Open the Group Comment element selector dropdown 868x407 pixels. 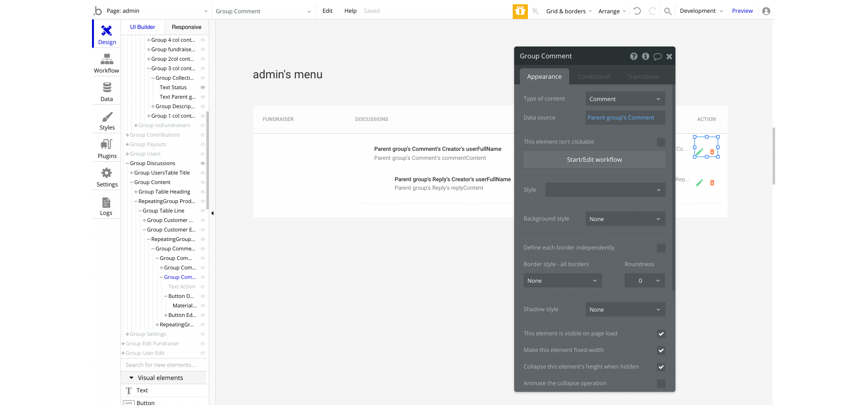tap(263, 11)
